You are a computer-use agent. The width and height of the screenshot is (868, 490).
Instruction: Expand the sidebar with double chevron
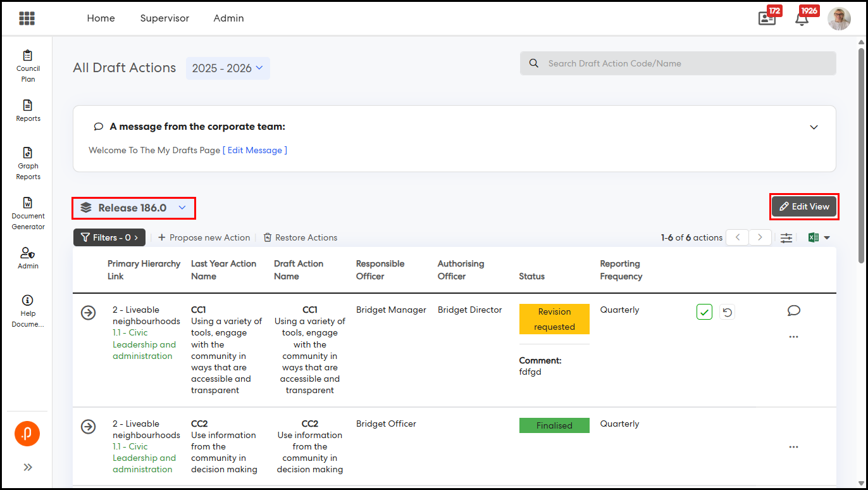point(28,467)
